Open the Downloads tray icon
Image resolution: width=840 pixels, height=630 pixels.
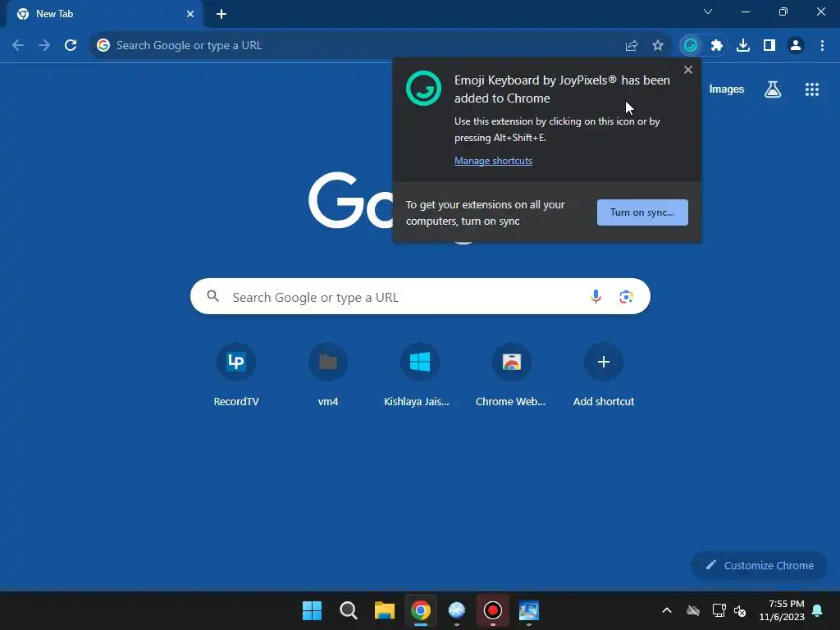tap(743, 46)
